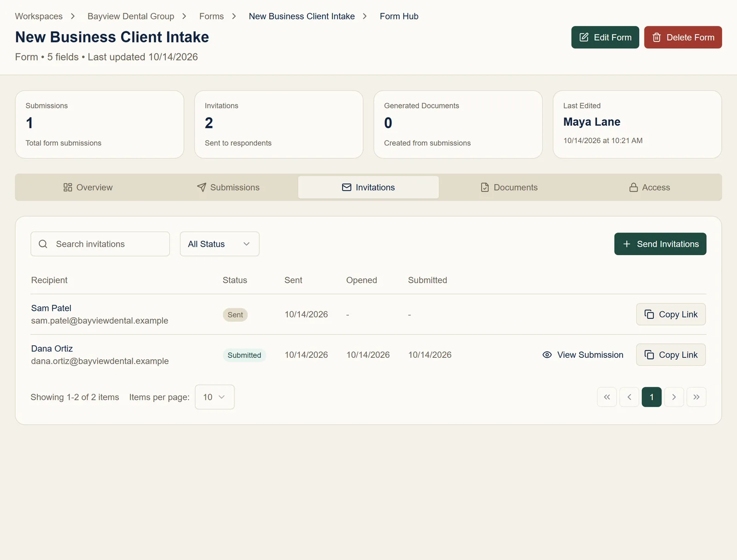This screenshot has width=737, height=560.
Task: Click the trash icon on Delete Form
Action: 656,37
